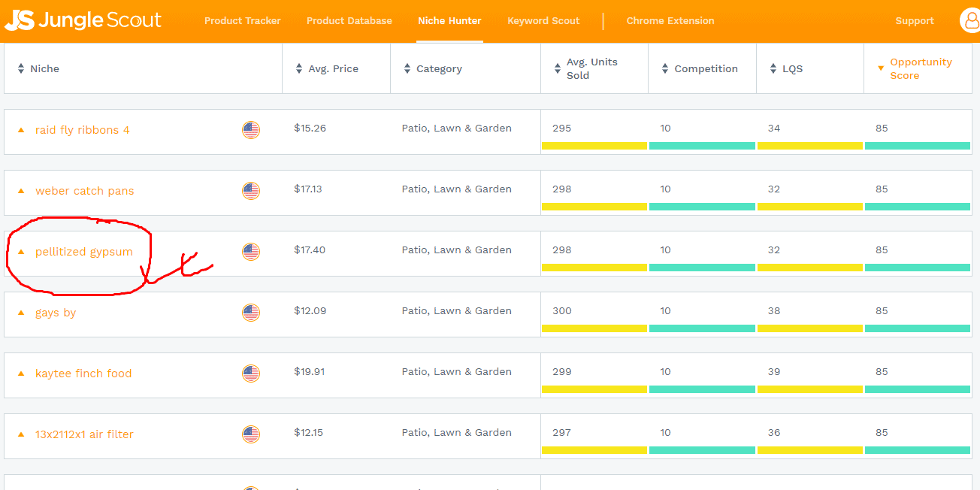Click LQS value 39
Viewport: 980px width, 490px height.
(774, 372)
